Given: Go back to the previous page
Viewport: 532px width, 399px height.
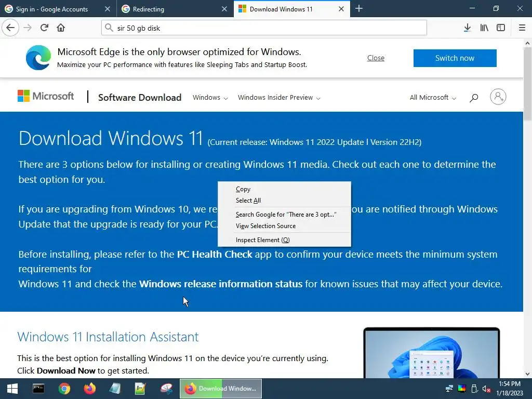Looking at the screenshot, I should (10, 28).
